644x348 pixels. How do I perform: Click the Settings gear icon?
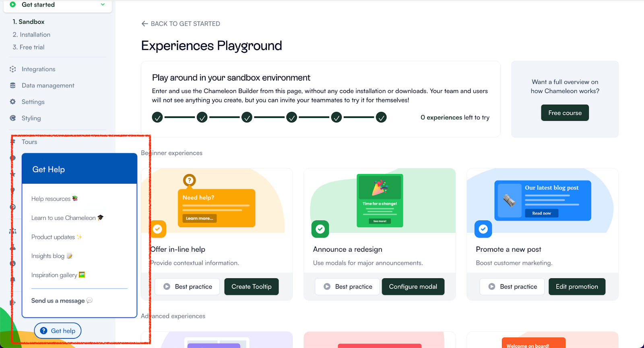(13, 102)
